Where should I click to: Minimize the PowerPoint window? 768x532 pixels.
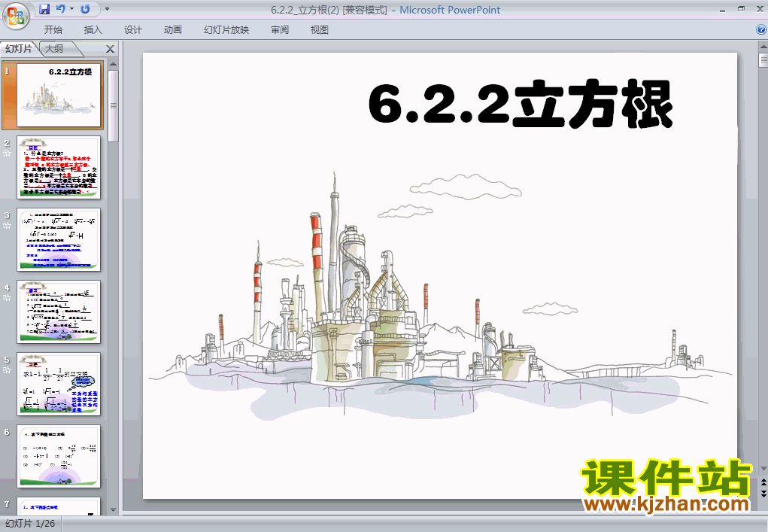pyautogui.click(x=723, y=9)
